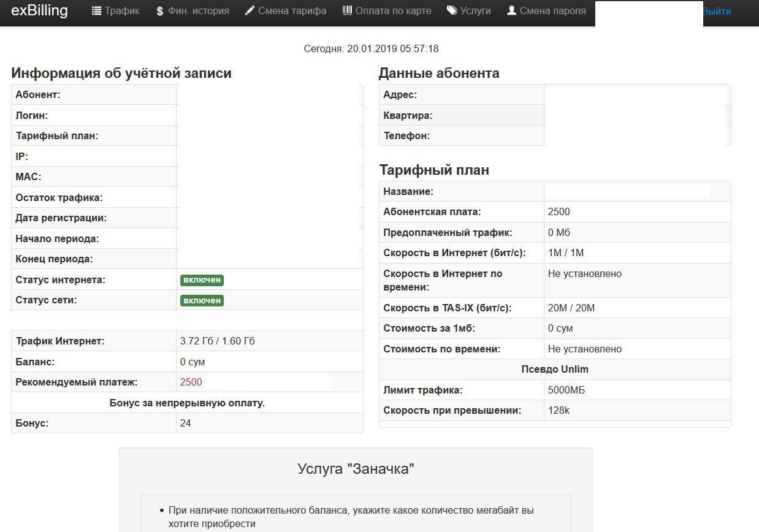Click the pencil icon for Смена тарифа
This screenshot has height=532, width=759.
pos(250,11)
